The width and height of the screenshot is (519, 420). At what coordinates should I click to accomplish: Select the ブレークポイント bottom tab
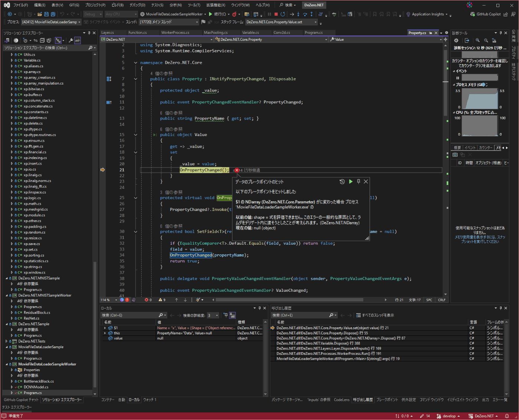coord(387,400)
